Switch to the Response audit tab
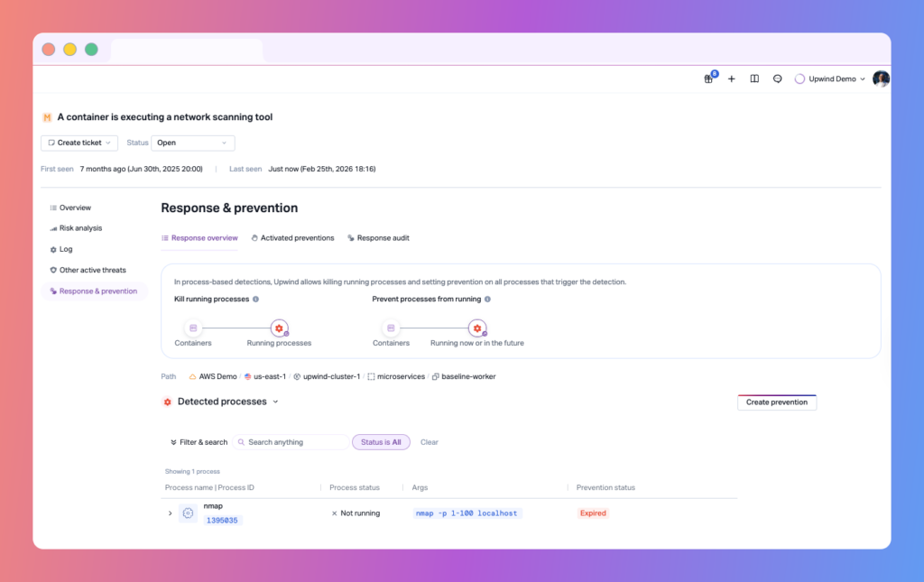This screenshot has height=582, width=924. pyautogui.click(x=378, y=238)
